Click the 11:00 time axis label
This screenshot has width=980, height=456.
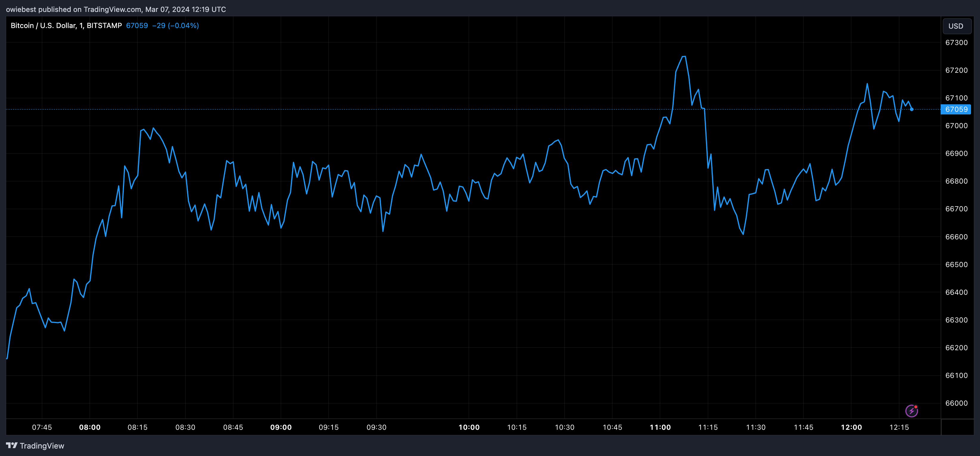(660, 427)
